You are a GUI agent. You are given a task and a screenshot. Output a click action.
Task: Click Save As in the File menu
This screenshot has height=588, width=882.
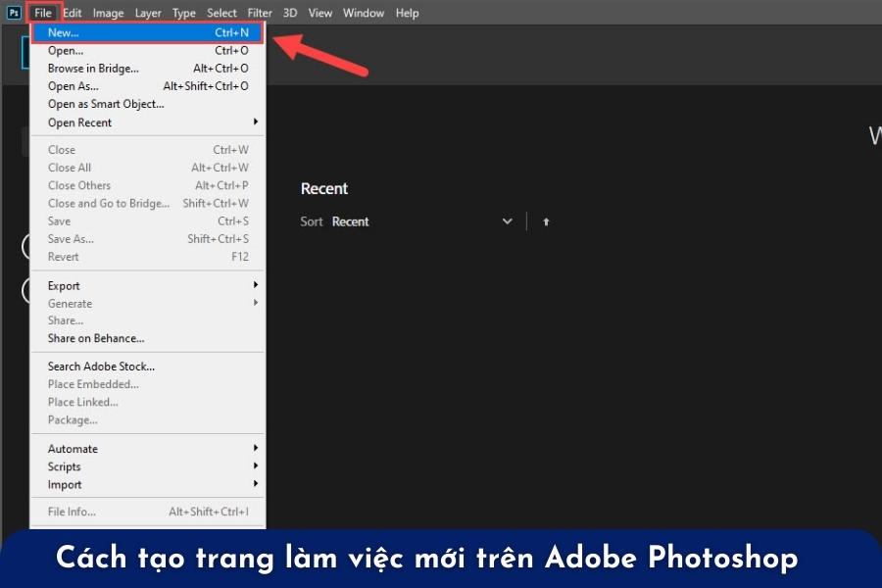pyautogui.click(x=70, y=238)
